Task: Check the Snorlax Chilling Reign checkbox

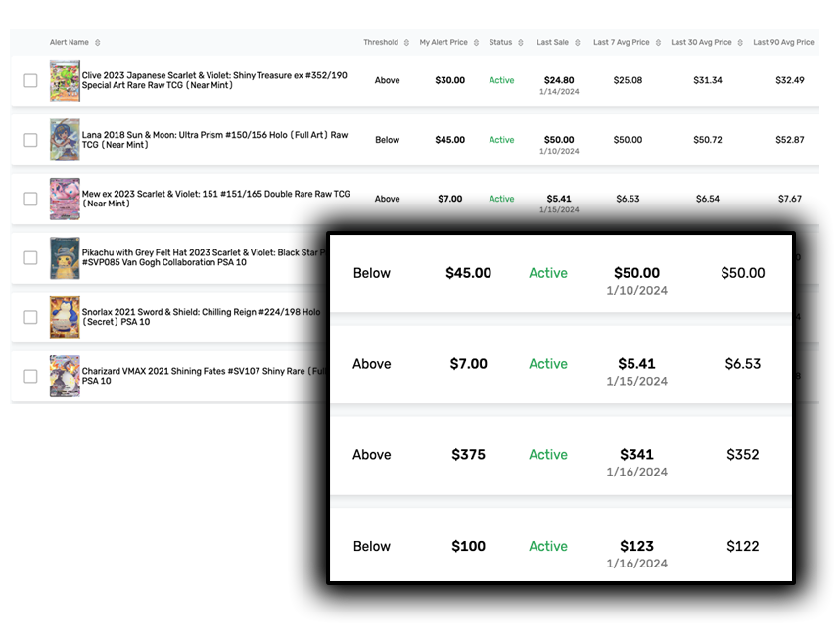Action: click(30, 317)
